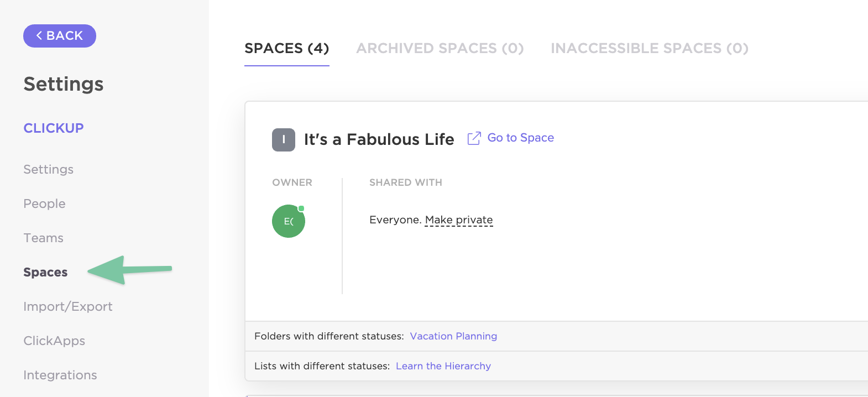Open the CLICKUP workspace section heading
Screen dimensions: 868x397
coord(54,128)
